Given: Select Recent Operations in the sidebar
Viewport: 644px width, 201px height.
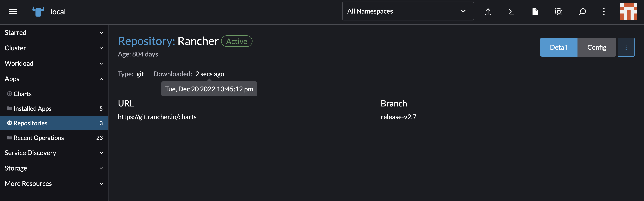Looking at the screenshot, I should coord(39,137).
